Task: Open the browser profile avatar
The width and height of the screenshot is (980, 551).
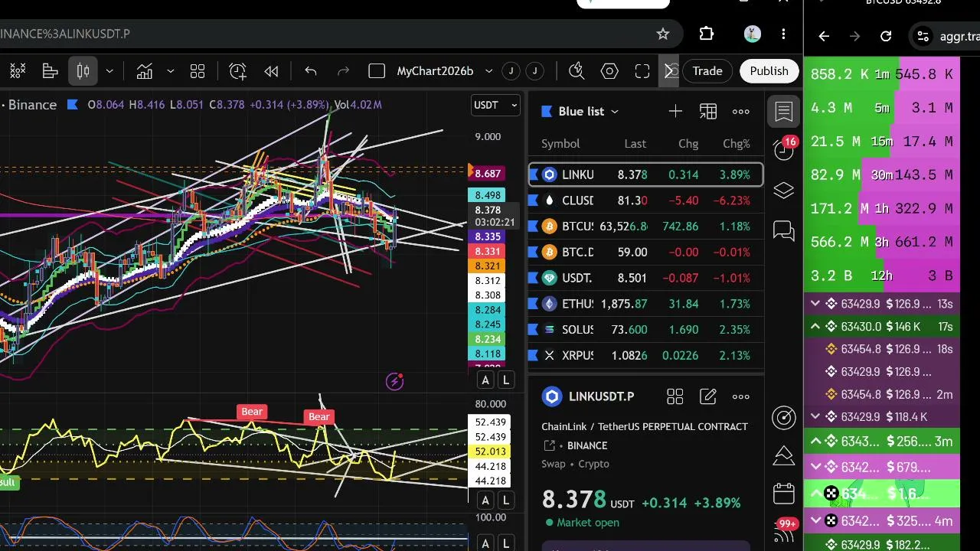Action: tap(752, 34)
